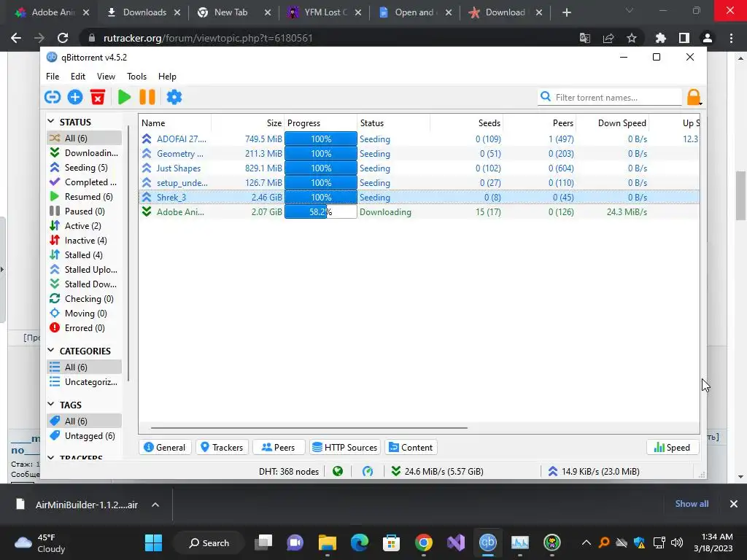The width and height of the screenshot is (747, 560).
Task: Select the ADOFAI 27 torrent row
Action: pos(419,139)
